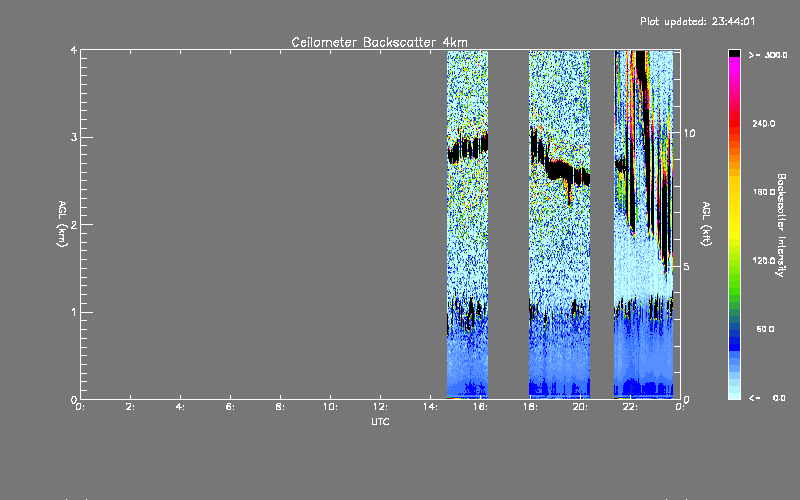The image size is (800, 500).
Task: Click the backscatter data block between 14: and 16:
Action: tap(467, 224)
